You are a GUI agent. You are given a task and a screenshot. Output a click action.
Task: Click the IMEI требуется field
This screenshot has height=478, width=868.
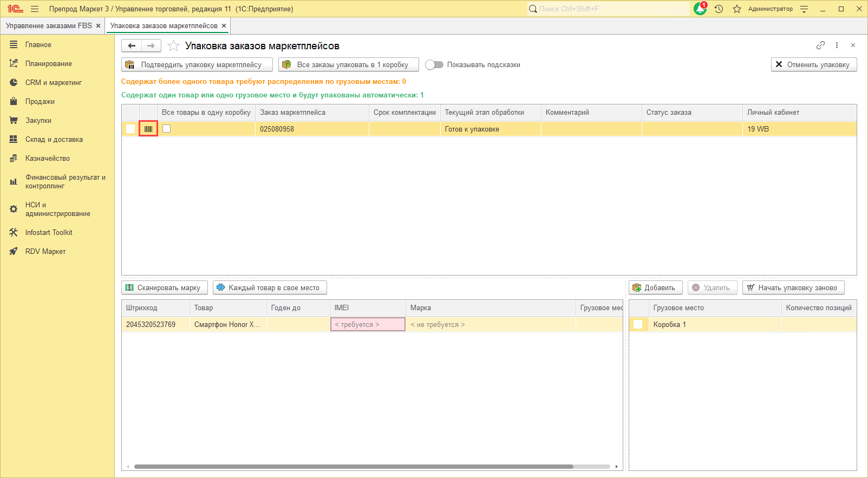click(368, 325)
